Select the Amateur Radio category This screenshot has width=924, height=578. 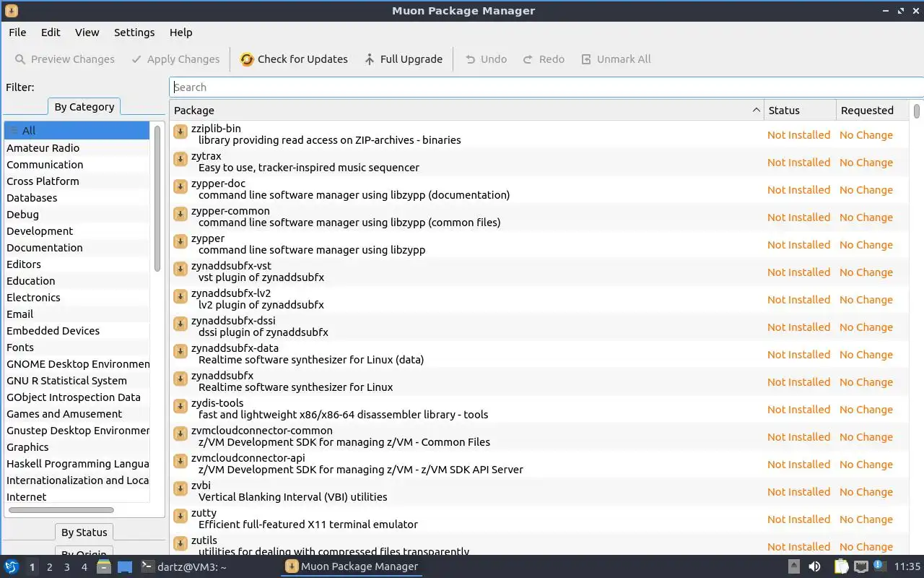pos(77,148)
